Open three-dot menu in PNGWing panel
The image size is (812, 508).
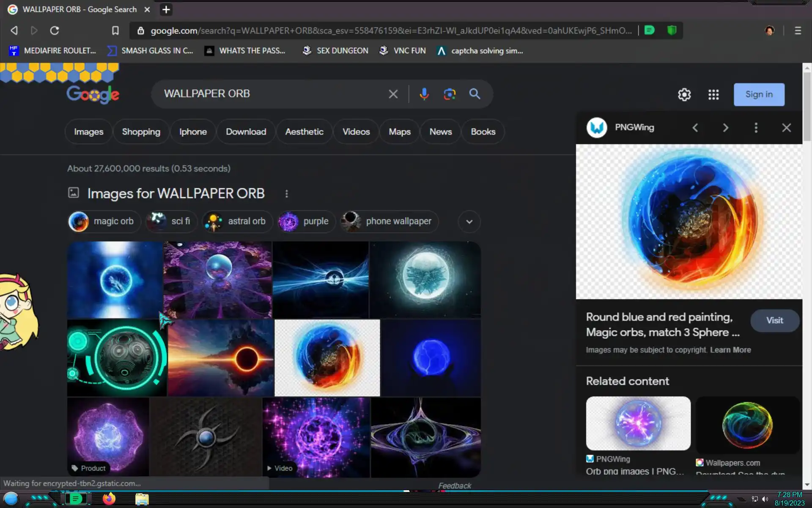(x=756, y=127)
